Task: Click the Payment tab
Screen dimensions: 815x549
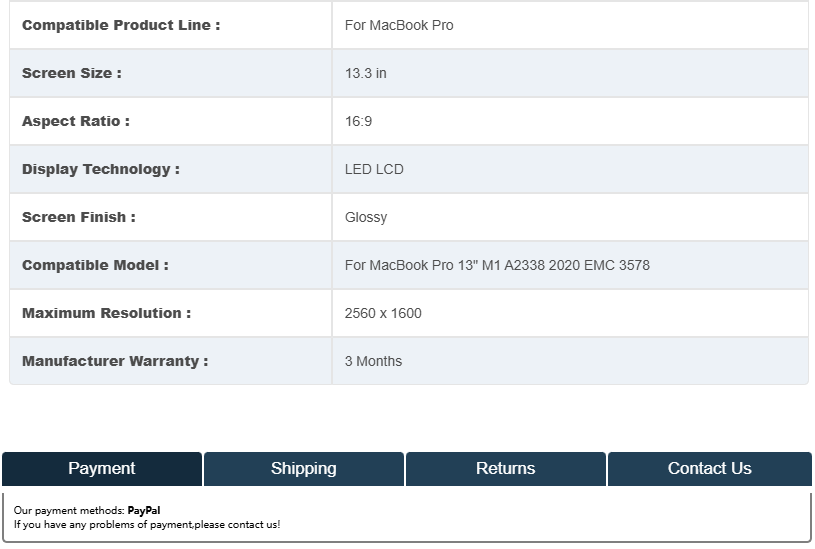Action: point(102,469)
